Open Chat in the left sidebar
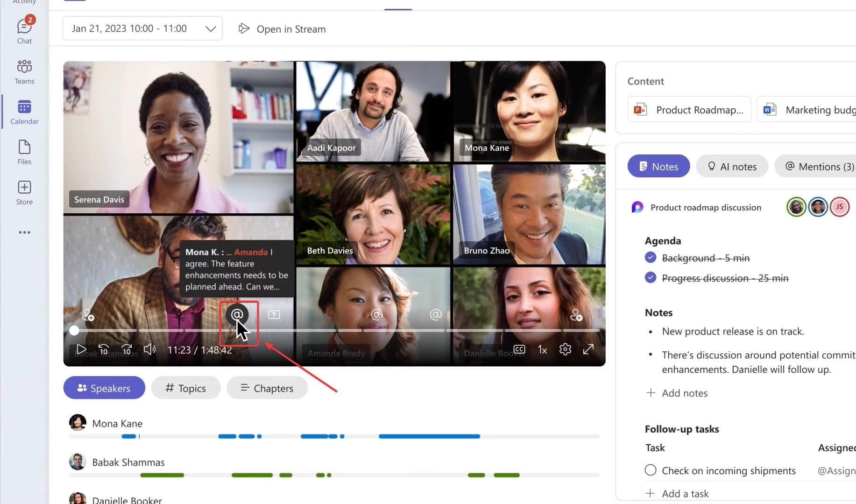Image resolution: width=856 pixels, height=504 pixels. 24,31
